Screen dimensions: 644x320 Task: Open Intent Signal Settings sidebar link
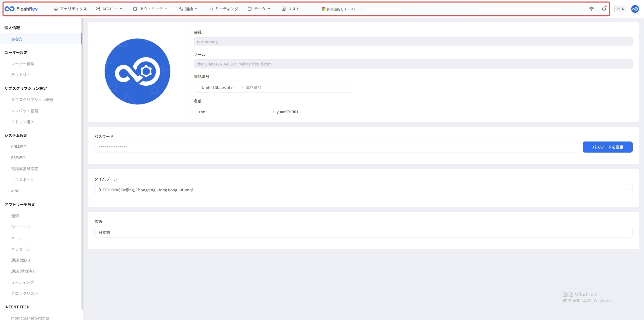coord(30,318)
